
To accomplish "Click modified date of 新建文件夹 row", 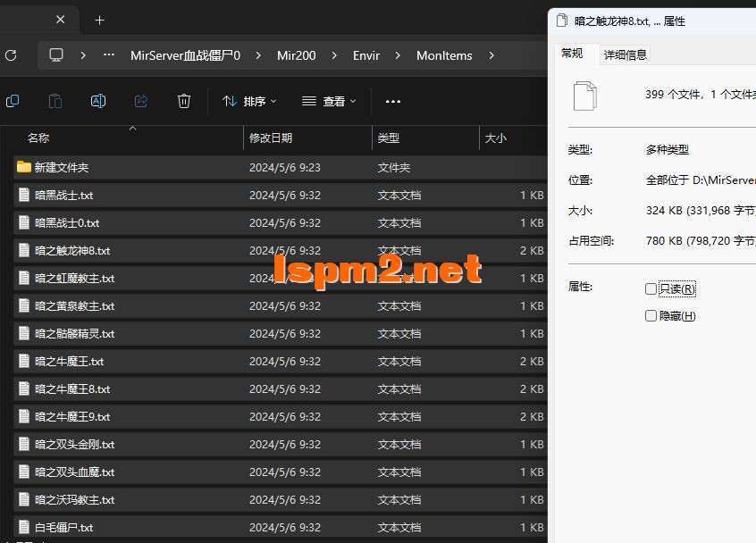I will click(285, 168).
